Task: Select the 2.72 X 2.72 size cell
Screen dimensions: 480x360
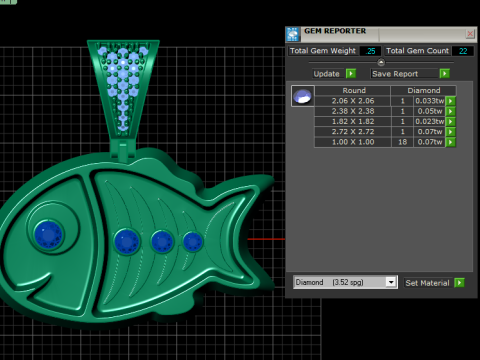Action: (x=353, y=132)
